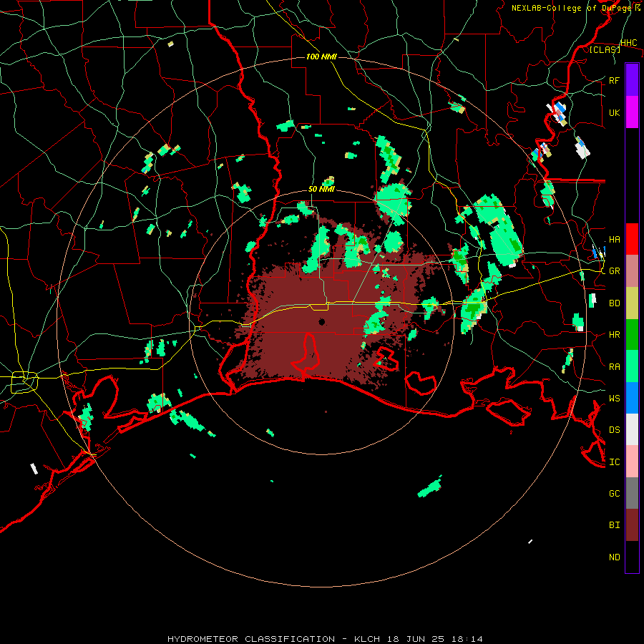Click the [CLAS] units label
This screenshot has width=644, height=644.
pos(605,49)
